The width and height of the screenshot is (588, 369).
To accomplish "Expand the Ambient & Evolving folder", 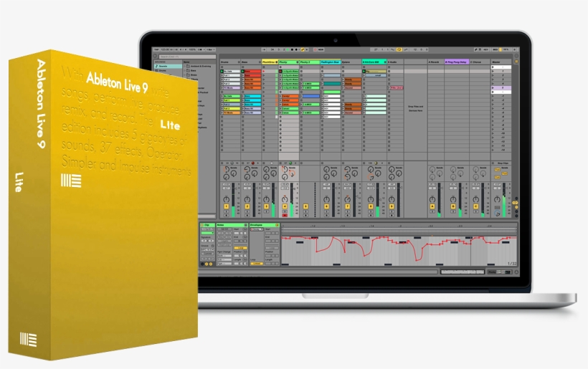I will [x=185, y=67].
